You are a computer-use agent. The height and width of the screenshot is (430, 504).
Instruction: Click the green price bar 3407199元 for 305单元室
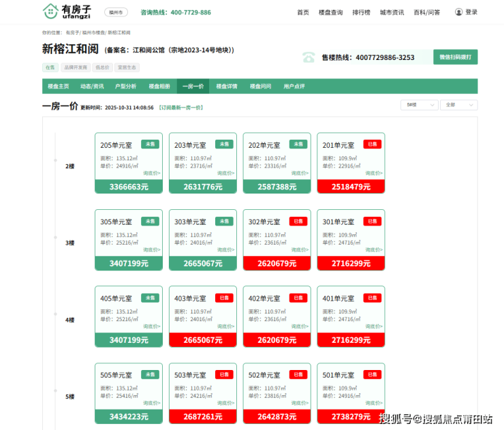coord(129,263)
